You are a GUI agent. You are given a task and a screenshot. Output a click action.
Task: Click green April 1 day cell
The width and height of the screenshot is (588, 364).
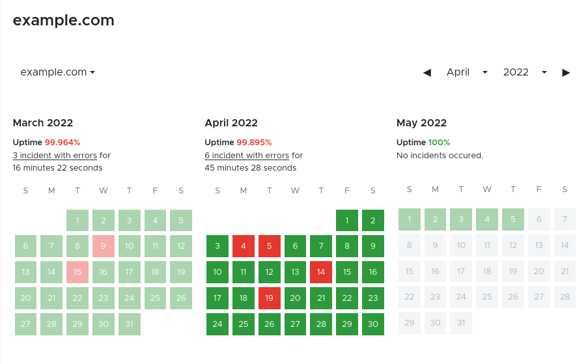[x=347, y=220]
